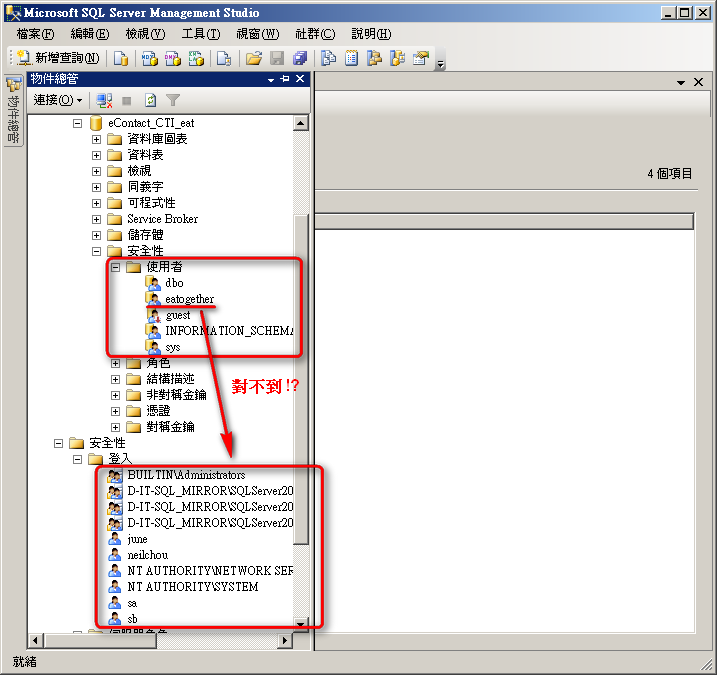
Task: Select the eatogether user
Action: pos(189,299)
